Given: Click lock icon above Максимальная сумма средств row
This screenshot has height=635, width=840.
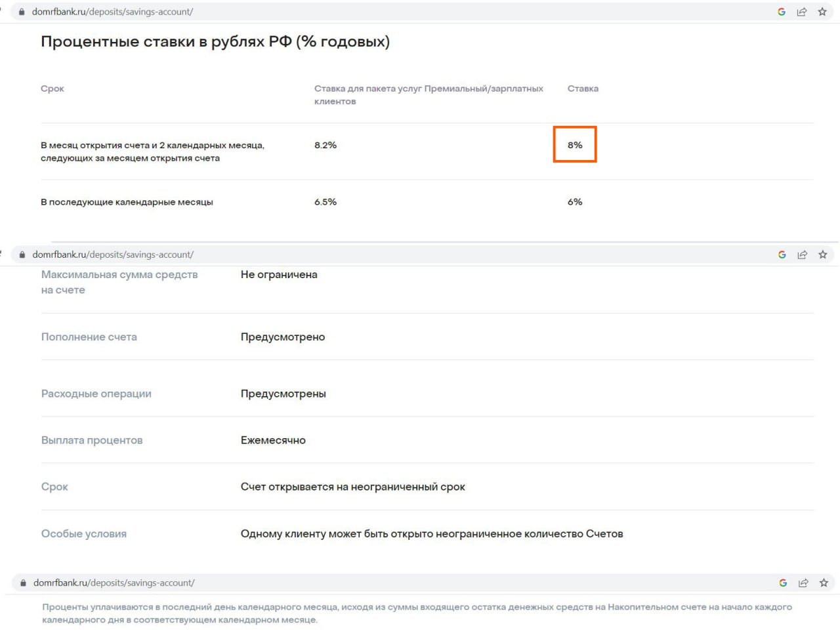Looking at the screenshot, I should coord(22,255).
